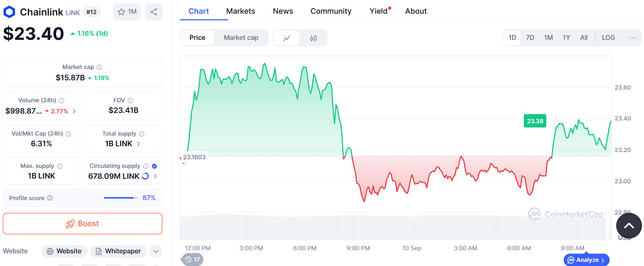Add Chainlink to watchlist via star button
The image size is (644, 266).
127,12
